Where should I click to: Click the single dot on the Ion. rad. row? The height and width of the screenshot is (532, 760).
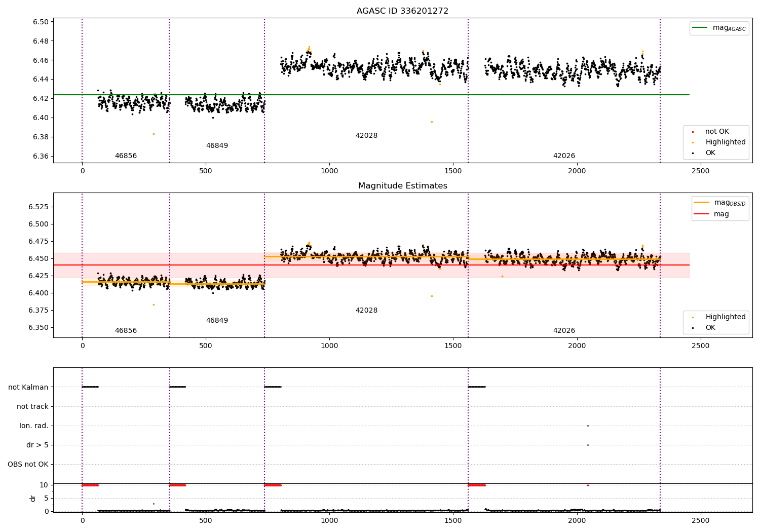[x=588, y=426]
